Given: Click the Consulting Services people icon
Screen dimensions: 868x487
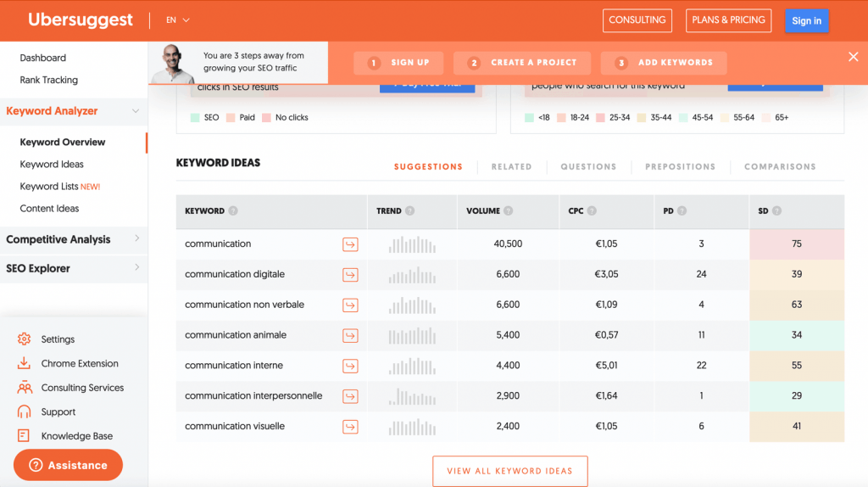Looking at the screenshot, I should 25,387.
